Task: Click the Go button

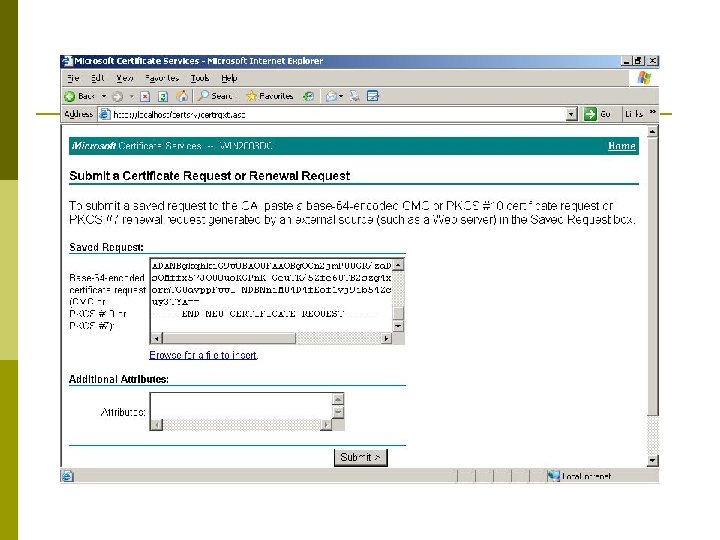Action: point(597,114)
